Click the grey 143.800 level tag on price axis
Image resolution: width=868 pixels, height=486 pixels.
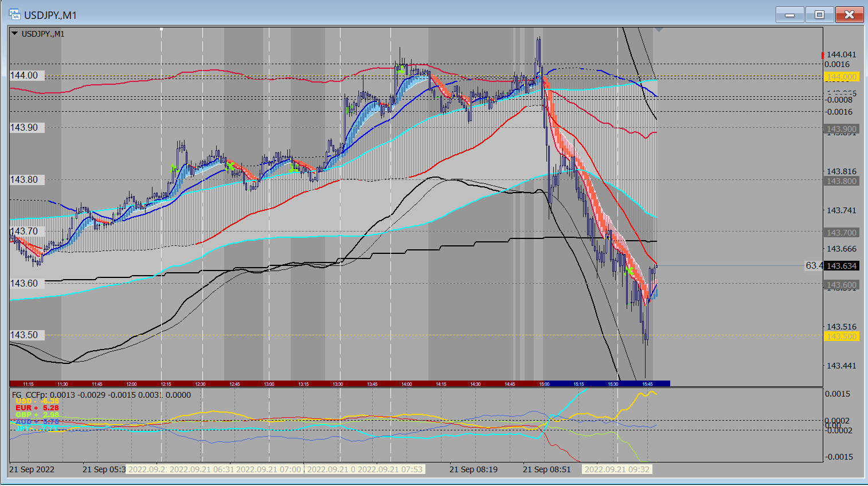coord(842,181)
